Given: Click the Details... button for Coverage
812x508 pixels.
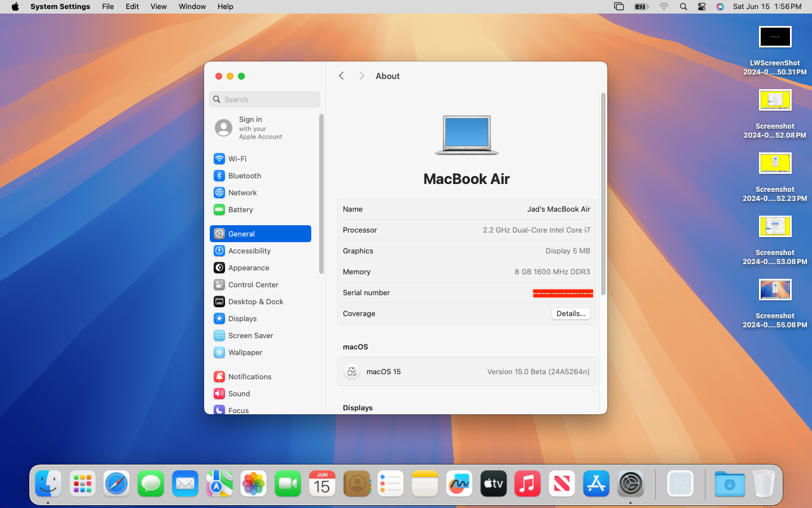Looking at the screenshot, I should 571,314.
